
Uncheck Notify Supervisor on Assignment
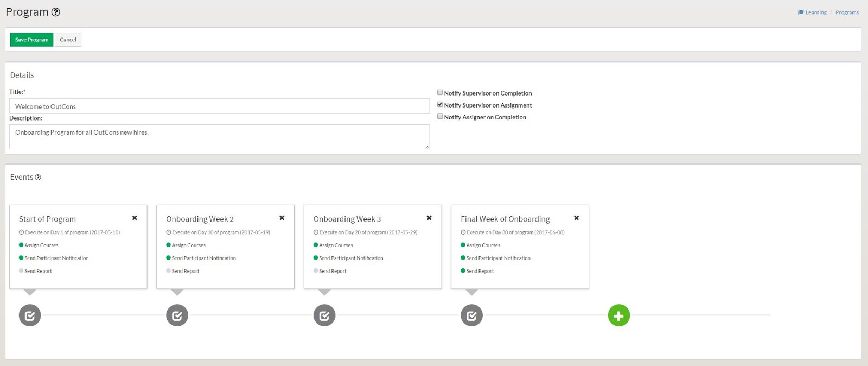coord(440,105)
